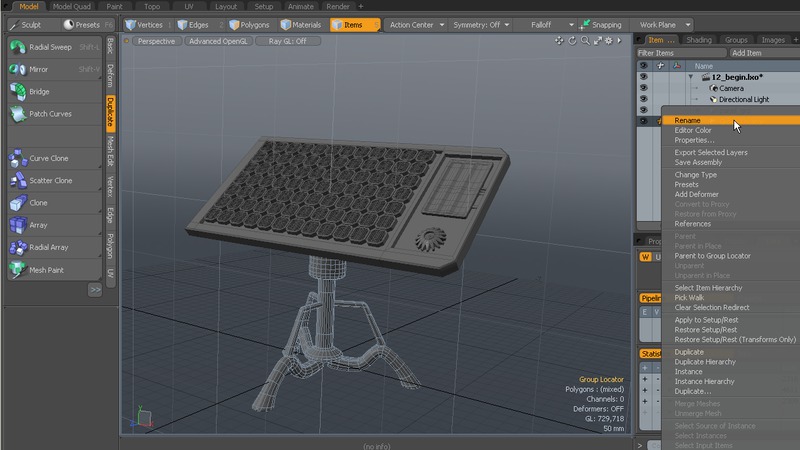Activate the Clone tool
800x450 pixels.
pyautogui.click(x=55, y=203)
